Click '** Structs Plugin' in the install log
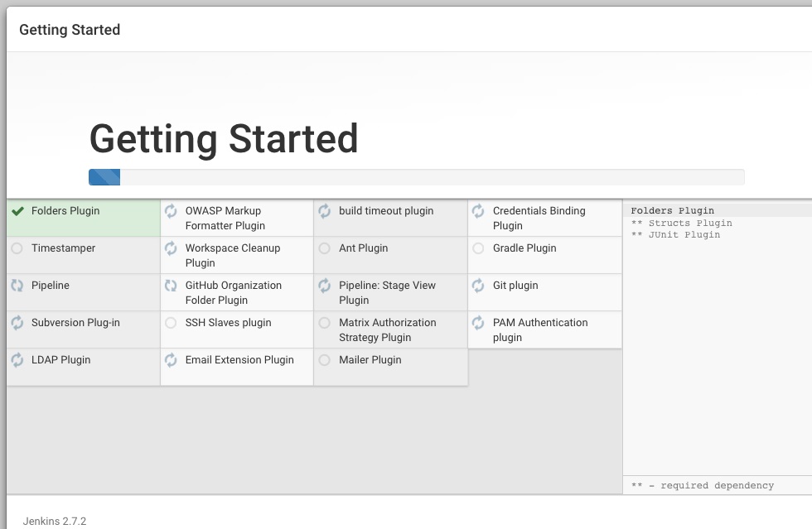Viewport: 812px width, 529px height. (x=682, y=223)
